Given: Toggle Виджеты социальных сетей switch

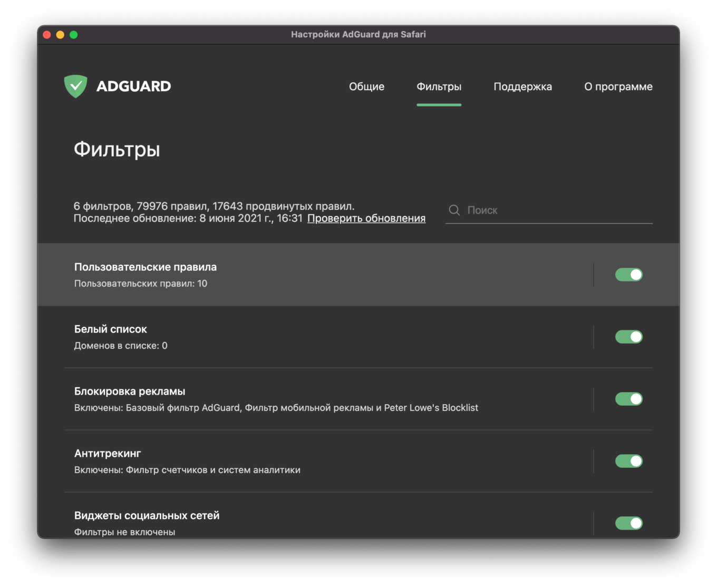Looking at the screenshot, I should (629, 523).
